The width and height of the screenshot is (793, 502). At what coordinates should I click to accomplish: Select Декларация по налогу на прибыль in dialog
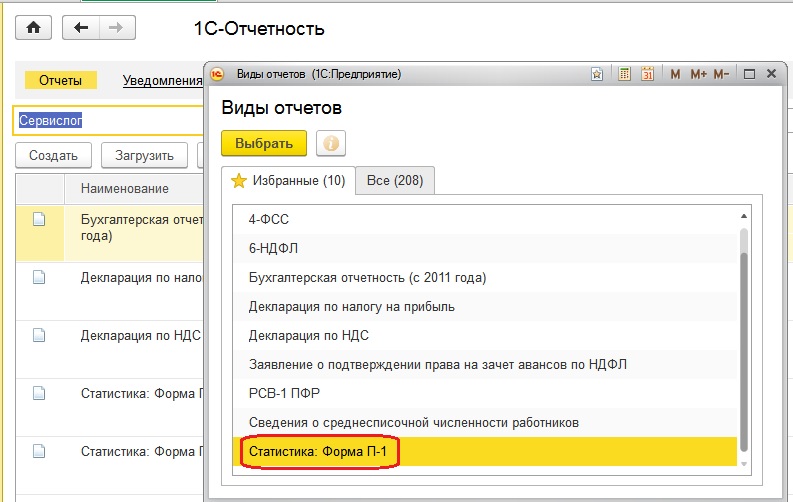point(486,306)
